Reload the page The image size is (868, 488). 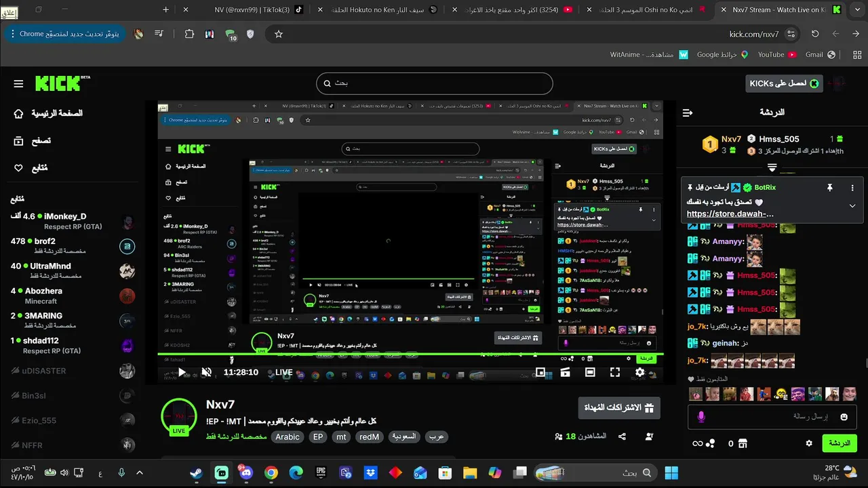[x=815, y=34]
